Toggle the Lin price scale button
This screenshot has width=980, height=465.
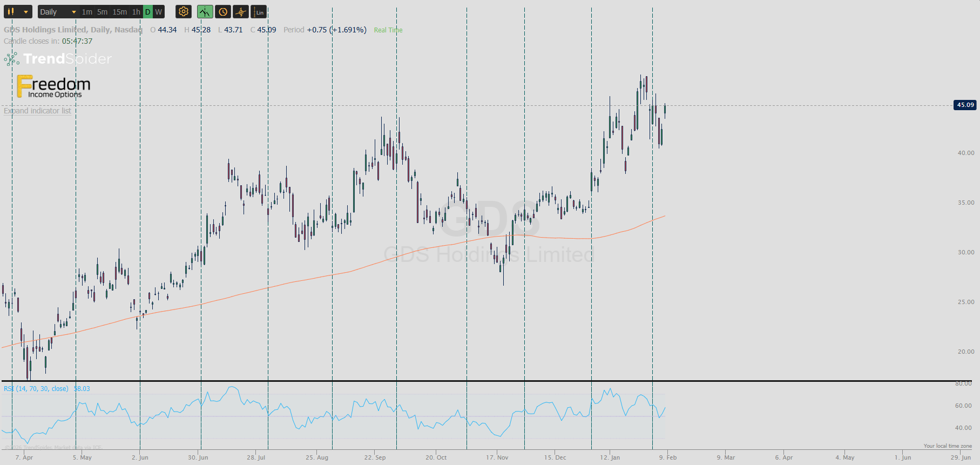tap(259, 12)
